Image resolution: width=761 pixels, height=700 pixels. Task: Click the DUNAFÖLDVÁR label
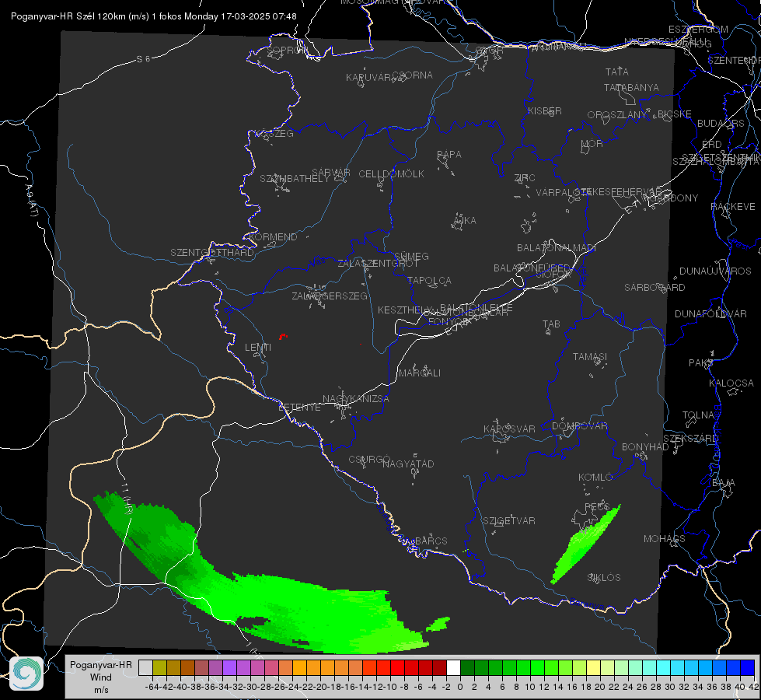[710, 313]
